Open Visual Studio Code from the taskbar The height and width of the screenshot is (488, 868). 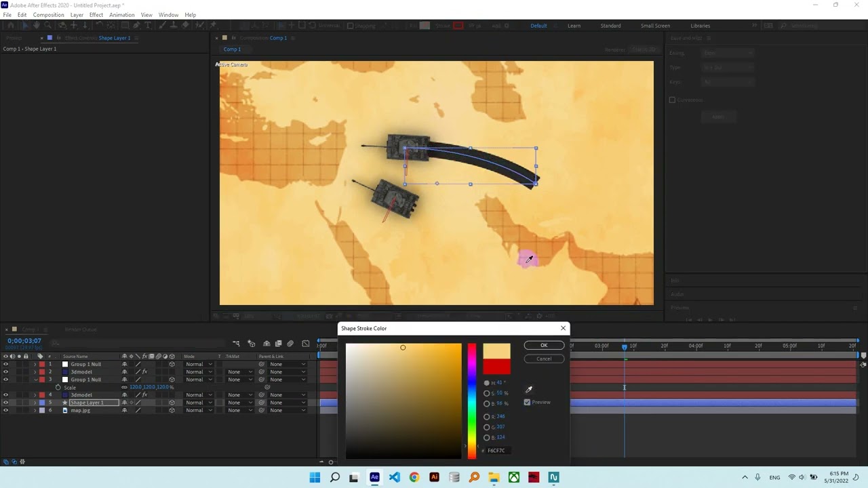[x=394, y=477]
